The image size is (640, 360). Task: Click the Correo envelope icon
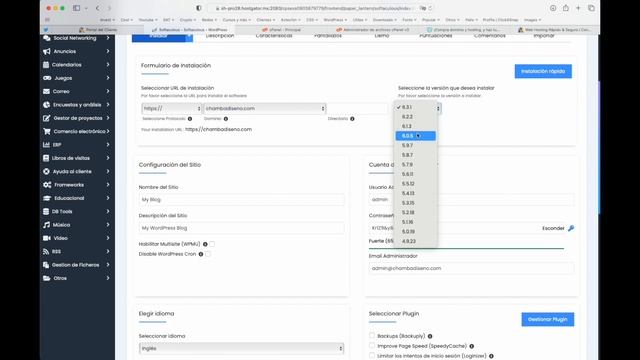(47, 91)
